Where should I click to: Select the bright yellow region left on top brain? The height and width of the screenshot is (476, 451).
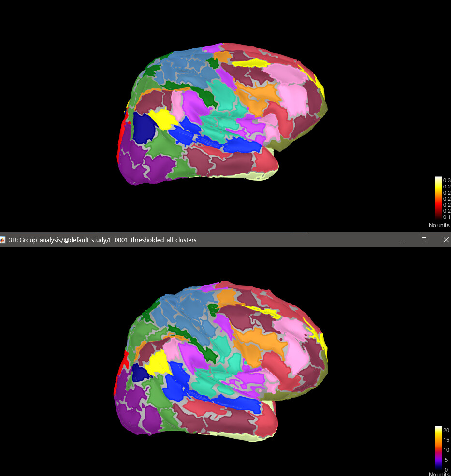tap(162, 119)
